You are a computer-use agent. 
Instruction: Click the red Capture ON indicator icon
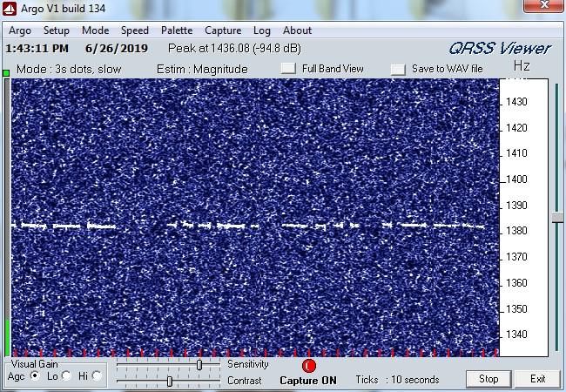point(308,366)
